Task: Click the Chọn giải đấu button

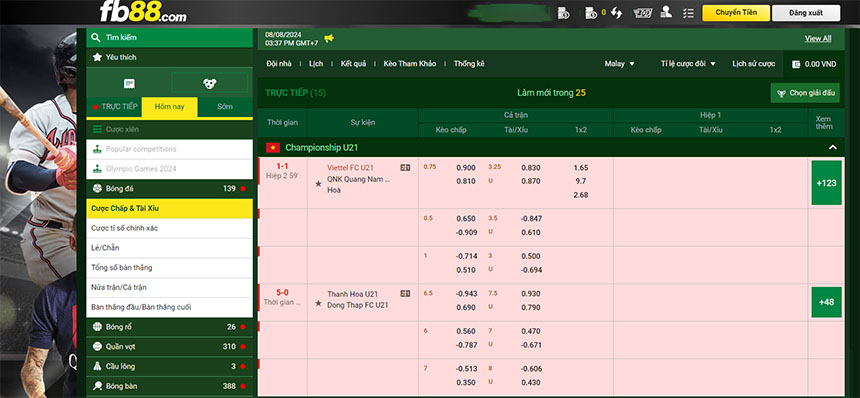Action: [805, 93]
